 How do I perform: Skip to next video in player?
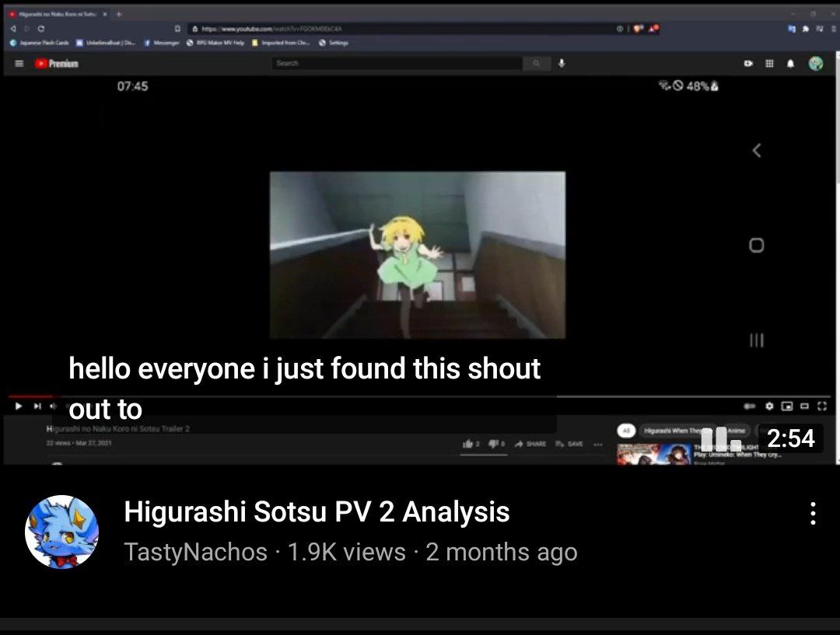coord(37,406)
